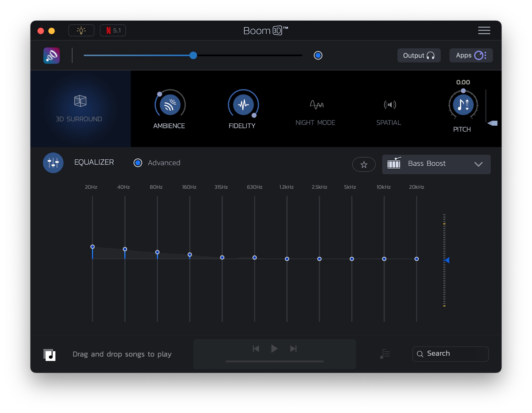This screenshot has width=532, height=413.
Task: Open the Apps volume controller
Action: coord(471,56)
